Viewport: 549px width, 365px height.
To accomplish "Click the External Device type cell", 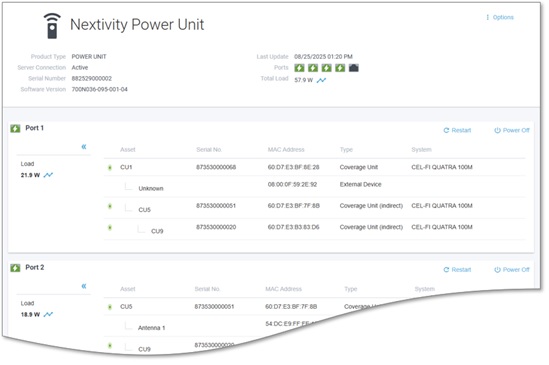I will point(360,184).
